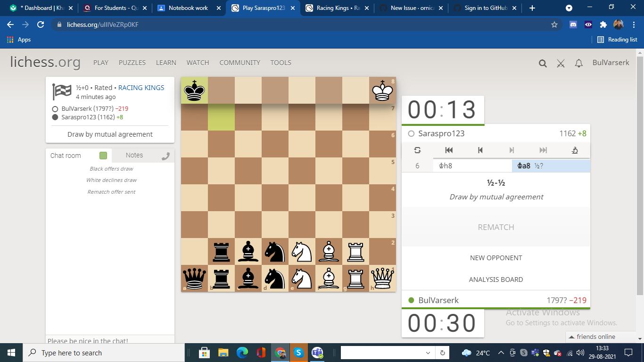
Task: Click the REMATCH button
Action: (496, 227)
